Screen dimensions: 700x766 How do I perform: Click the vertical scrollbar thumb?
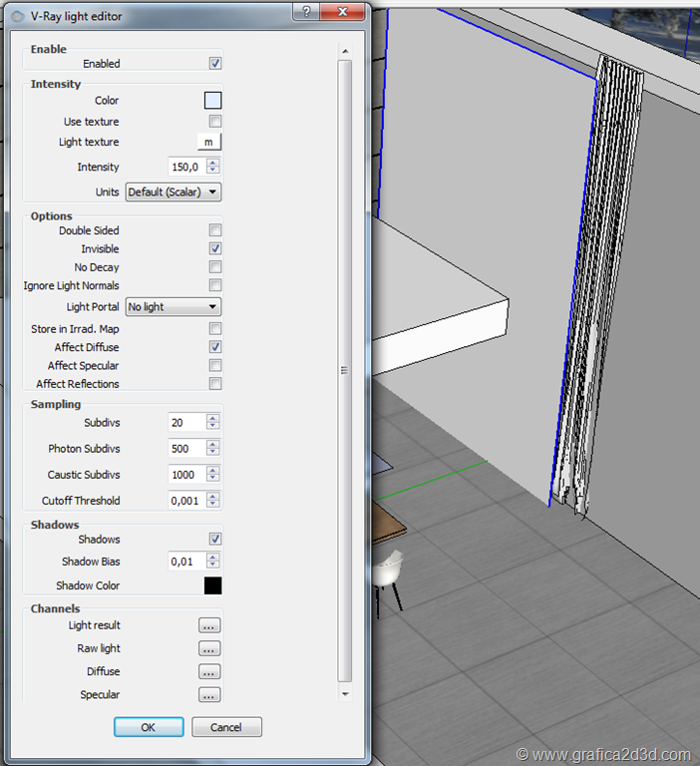pos(345,370)
